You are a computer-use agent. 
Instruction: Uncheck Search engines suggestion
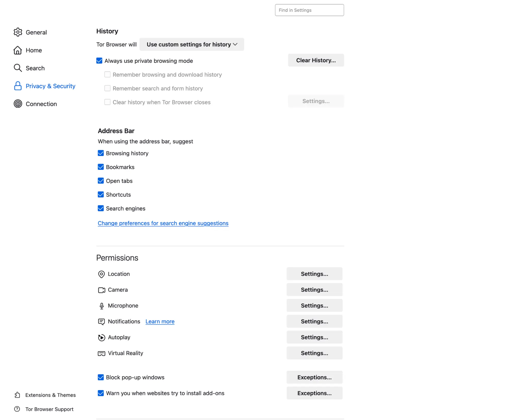pos(101,208)
